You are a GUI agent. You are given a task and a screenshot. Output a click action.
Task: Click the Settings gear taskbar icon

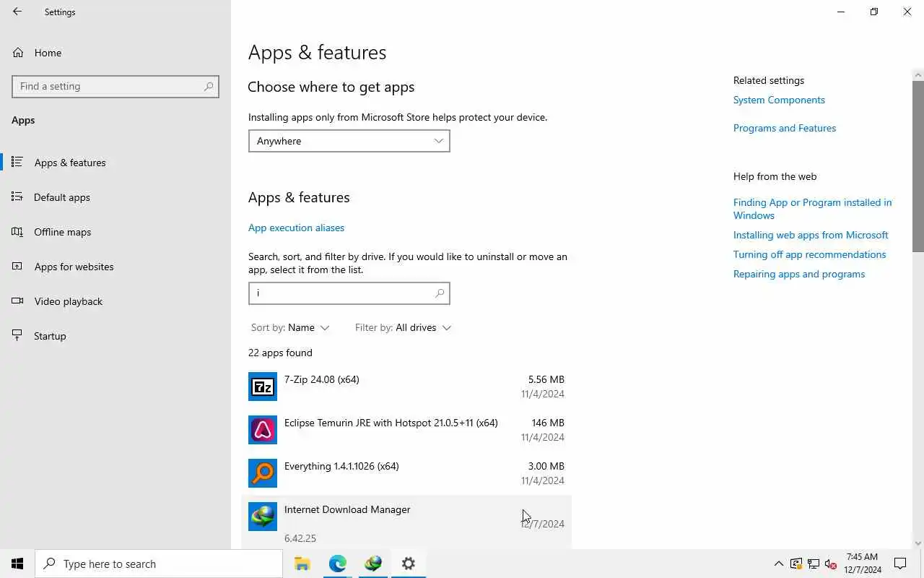coord(409,564)
